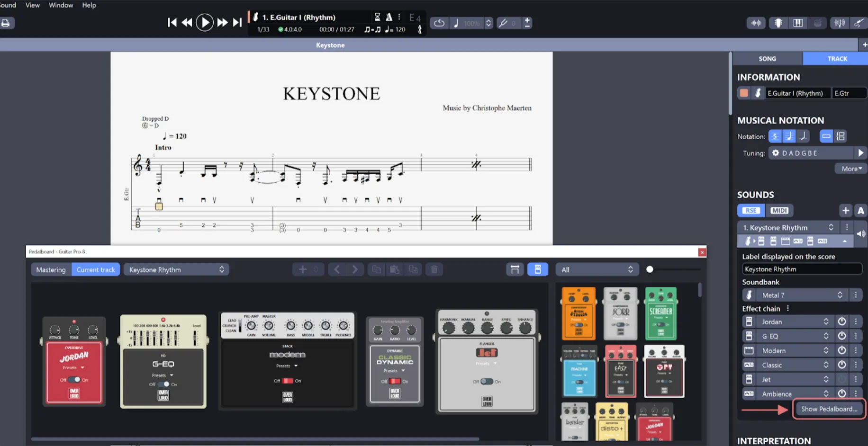Open the Help menu
868x446 pixels.
tap(89, 5)
